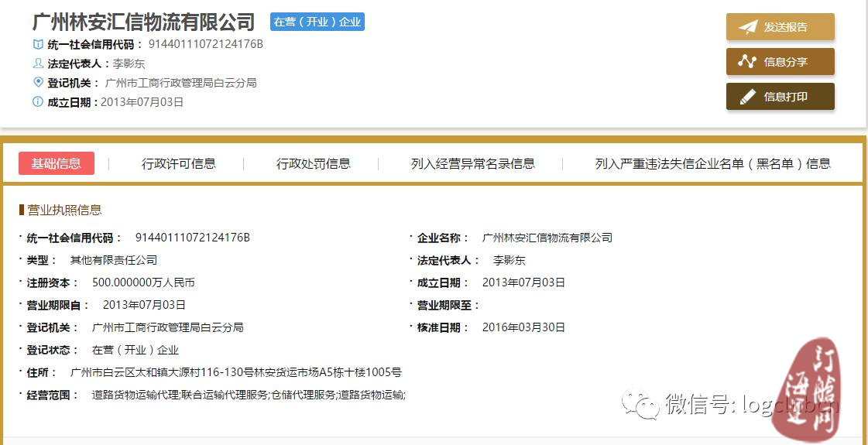Screen dimensions: 868x445
Task: Click the 营业期限自 value 2013年07月03日
Action: [144, 305]
